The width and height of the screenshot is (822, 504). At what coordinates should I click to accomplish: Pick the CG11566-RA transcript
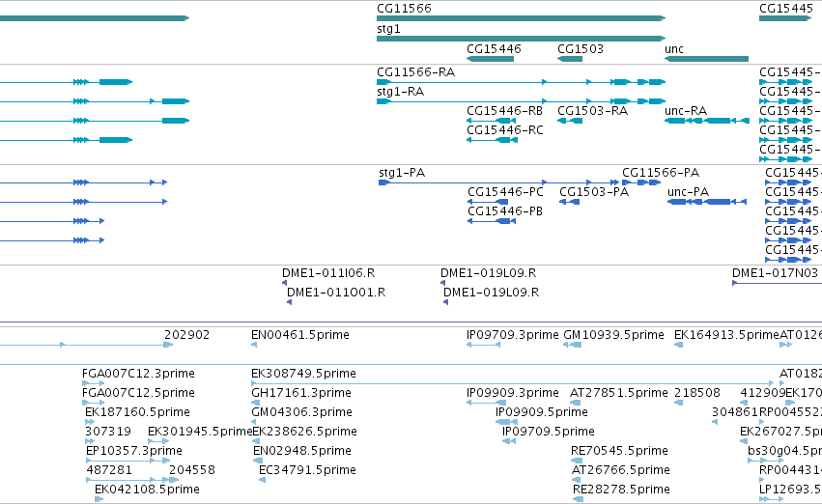(x=521, y=82)
